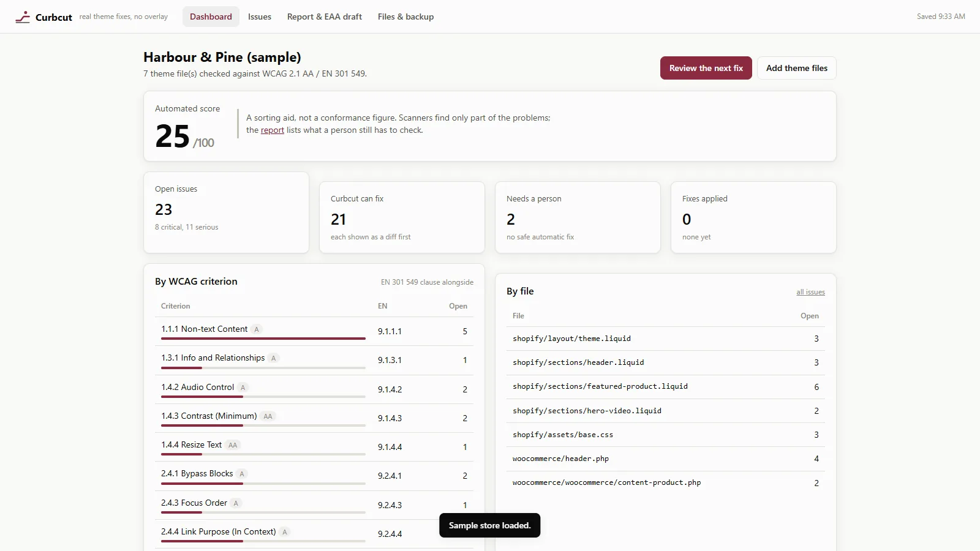This screenshot has height=551, width=980.
Task: Follow the report link in score note
Action: click(x=273, y=130)
